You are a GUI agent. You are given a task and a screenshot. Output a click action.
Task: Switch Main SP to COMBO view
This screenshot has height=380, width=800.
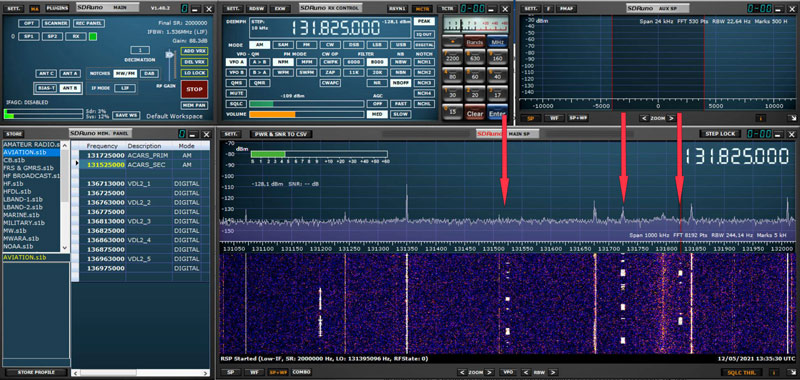(302, 372)
